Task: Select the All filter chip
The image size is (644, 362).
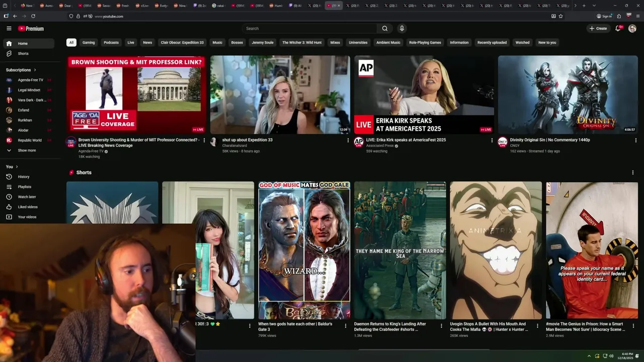Action: pos(71,43)
